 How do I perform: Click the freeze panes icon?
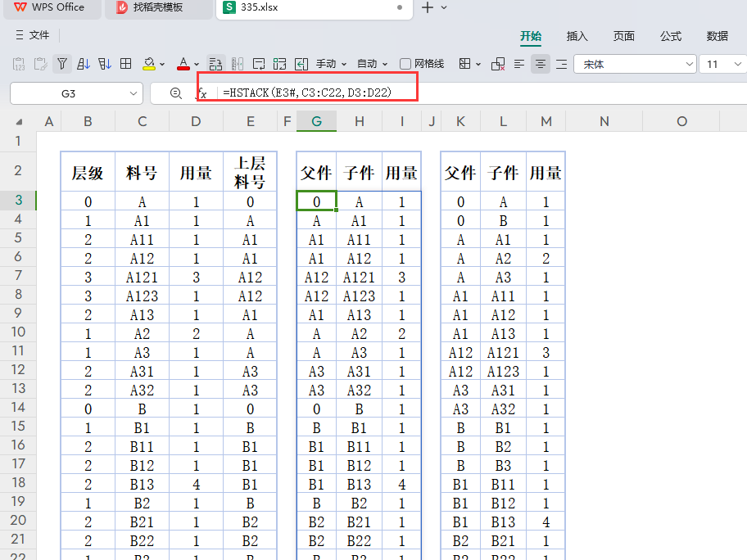coord(280,64)
